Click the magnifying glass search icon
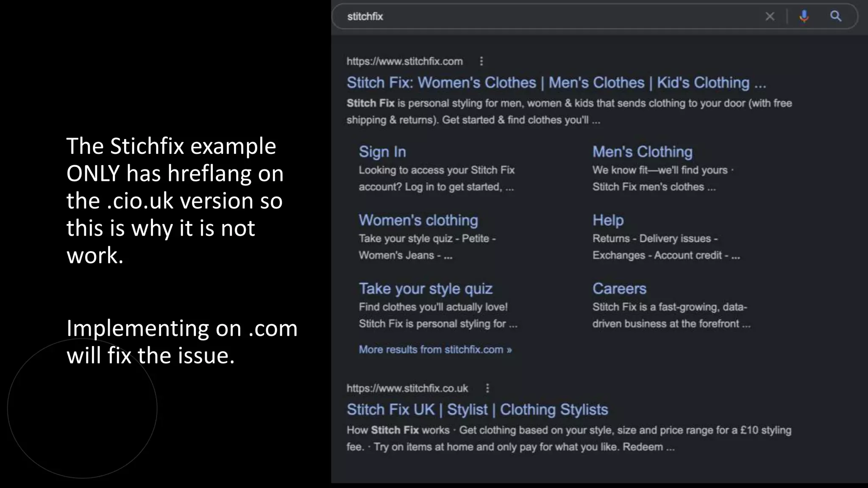 (835, 17)
